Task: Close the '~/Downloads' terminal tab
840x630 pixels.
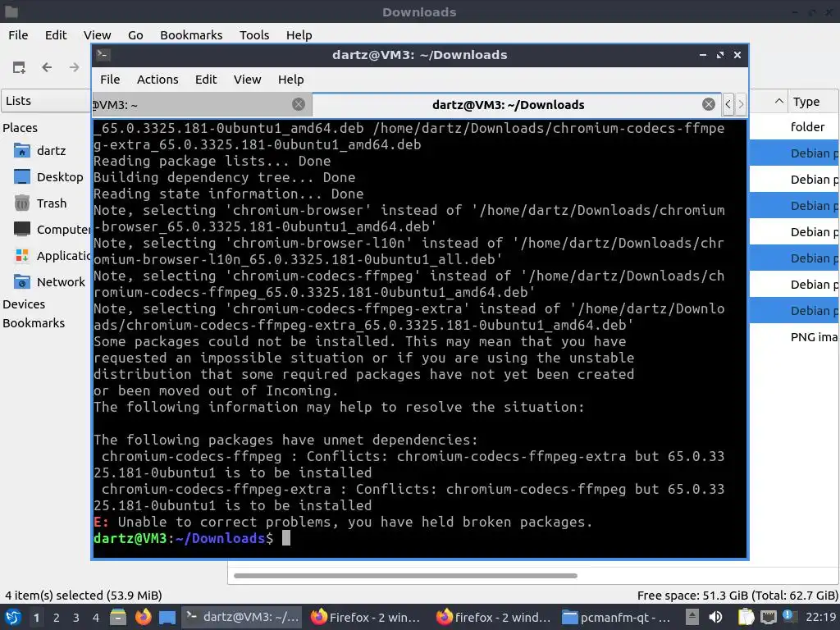Action: tap(708, 104)
